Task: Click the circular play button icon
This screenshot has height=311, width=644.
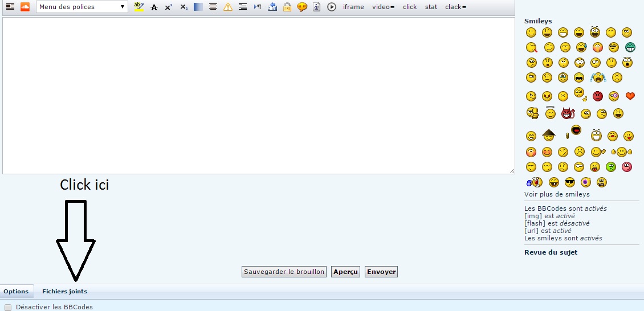Action: [332, 7]
